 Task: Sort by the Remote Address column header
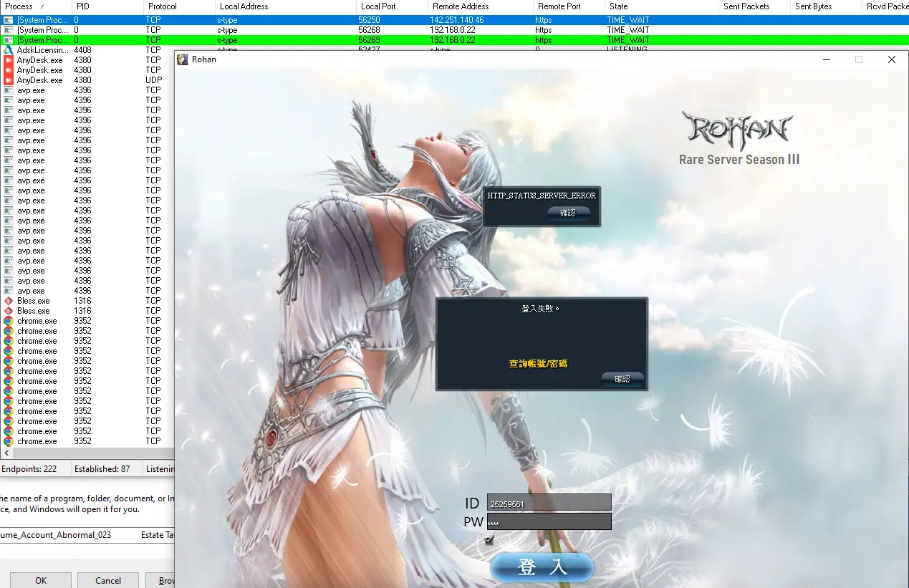pos(481,6)
